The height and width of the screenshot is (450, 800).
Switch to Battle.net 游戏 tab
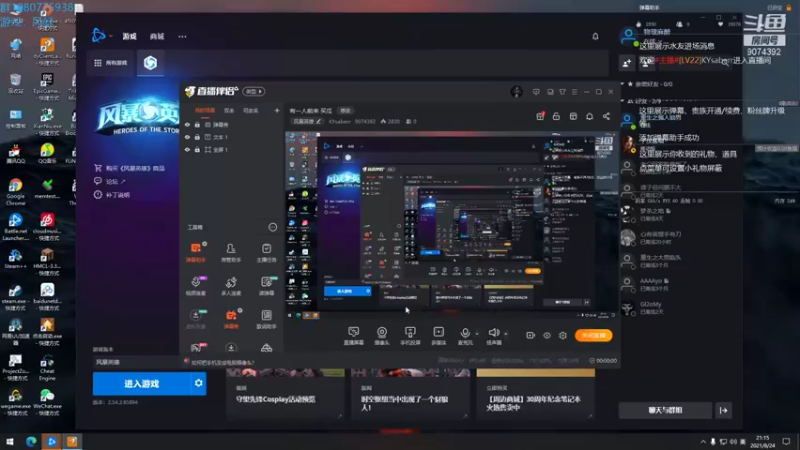[130, 36]
